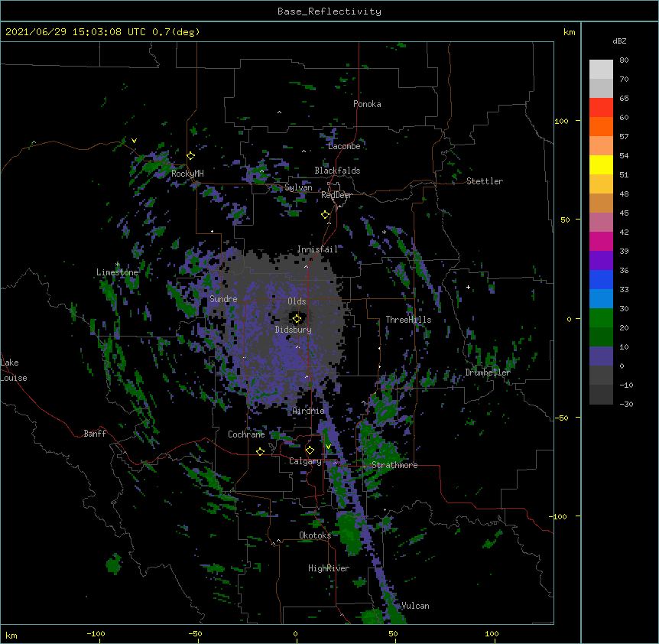This screenshot has height=644, width=659.
Task: Click the Stettler label
Action: 485,181
